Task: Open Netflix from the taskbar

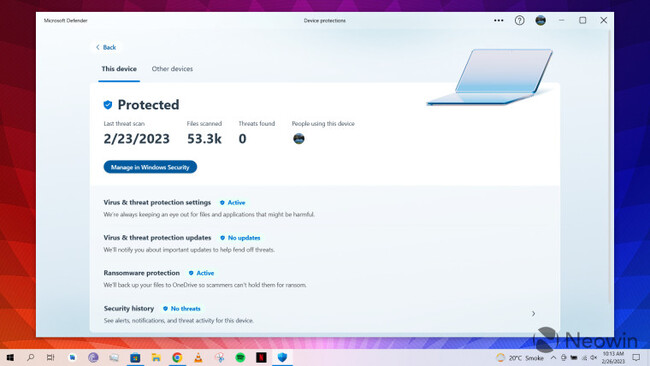Action: tap(261, 357)
